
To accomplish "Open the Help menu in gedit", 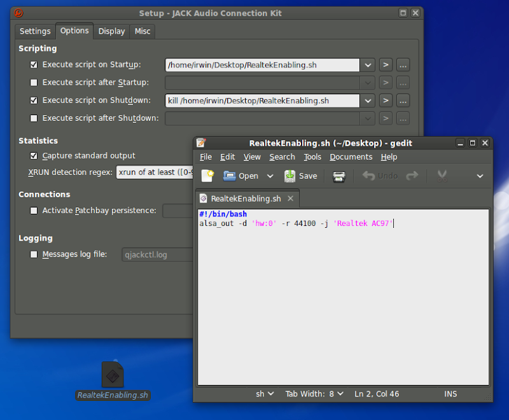I will point(389,157).
